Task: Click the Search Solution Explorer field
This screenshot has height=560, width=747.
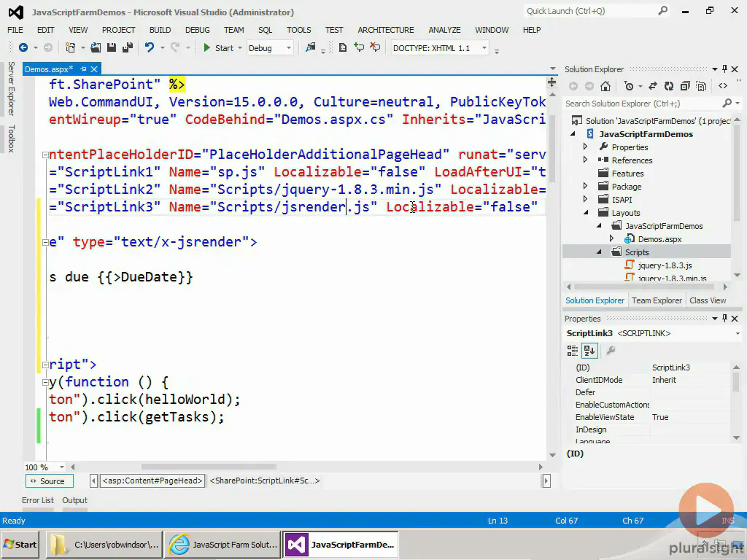Action: coord(643,104)
